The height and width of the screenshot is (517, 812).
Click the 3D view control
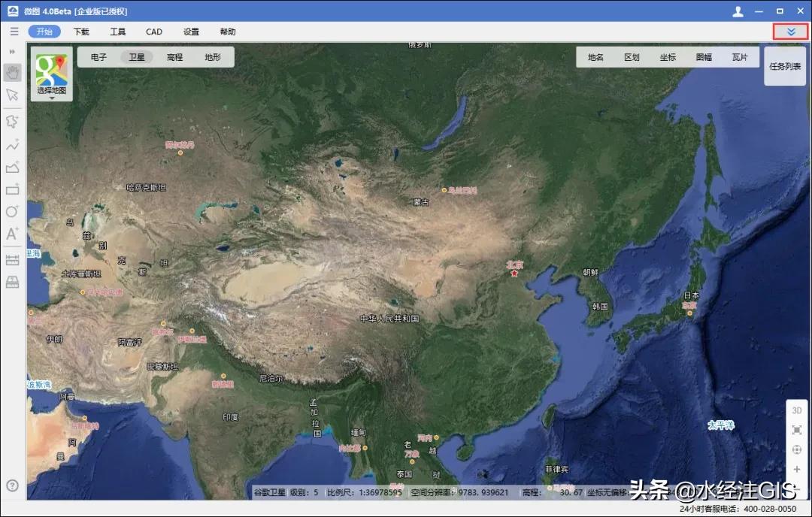point(796,410)
